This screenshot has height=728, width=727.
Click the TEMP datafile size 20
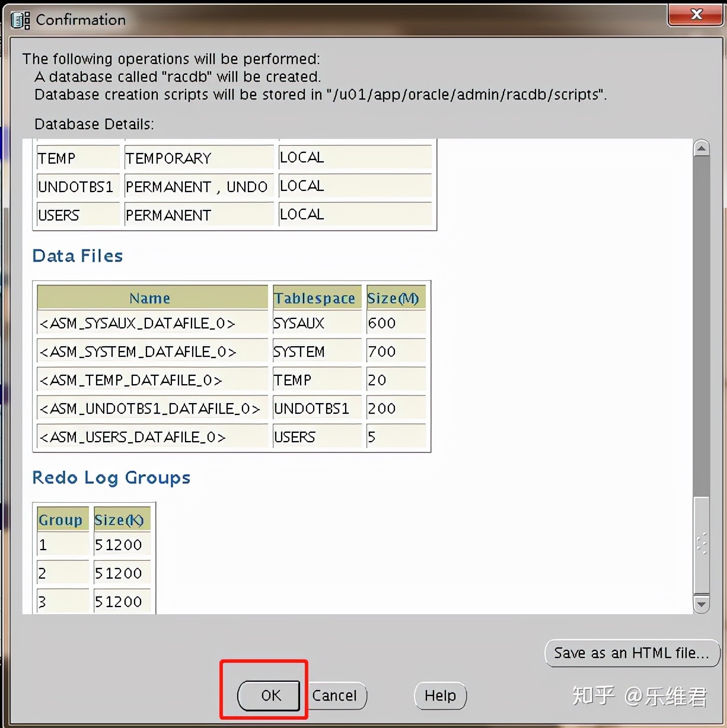coord(396,381)
